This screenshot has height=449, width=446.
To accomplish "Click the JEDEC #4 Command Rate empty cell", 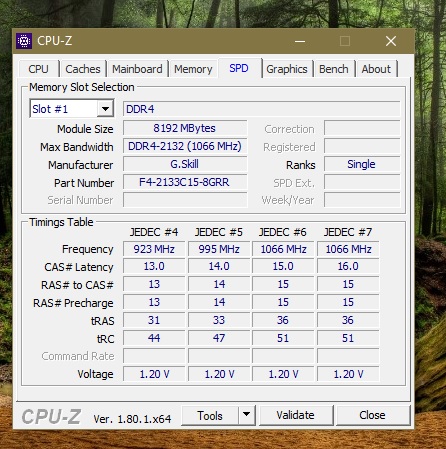I will [154, 356].
